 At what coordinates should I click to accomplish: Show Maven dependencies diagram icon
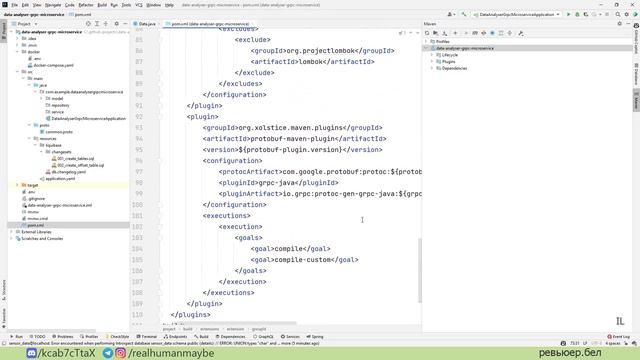point(501,33)
